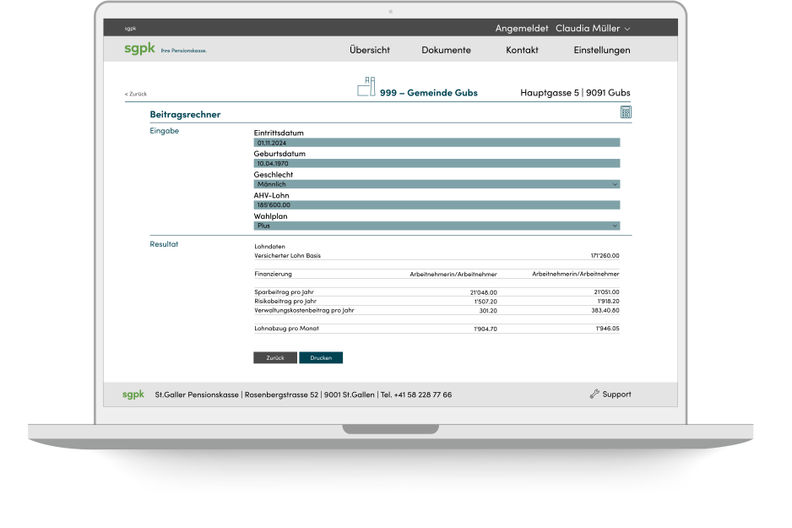Open the Wahlplan dropdown showing Plus
The width and height of the screenshot is (792, 528).
(437, 226)
